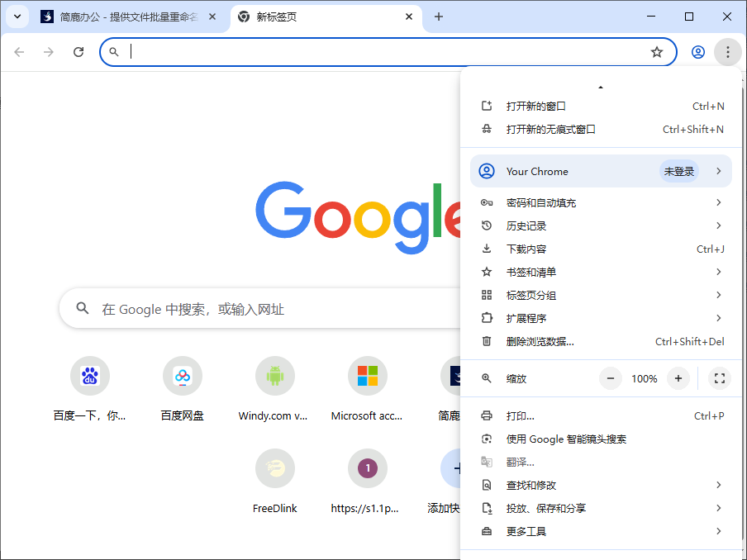Image resolution: width=747 pixels, height=560 pixels.
Task: Click the Windy.com shortcut icon
Action: 275,376
